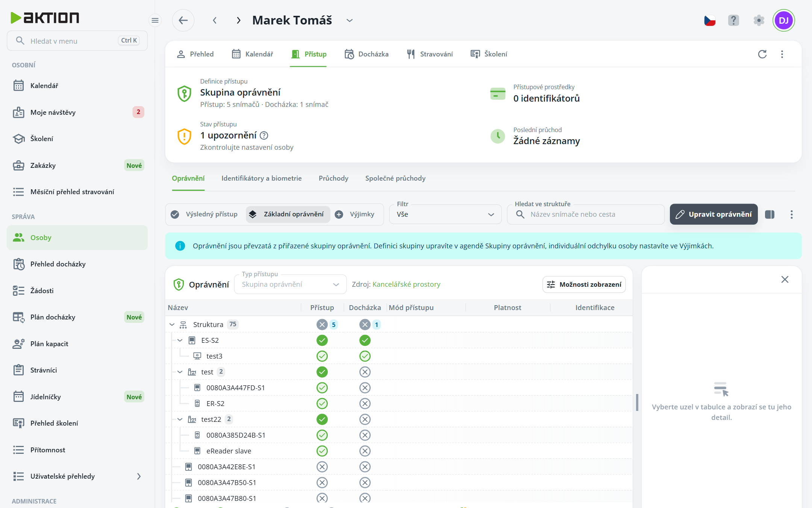Collapse the ES-S2 tree node
The width and height of the screenshot is (812, 508).
pos(180,341)
